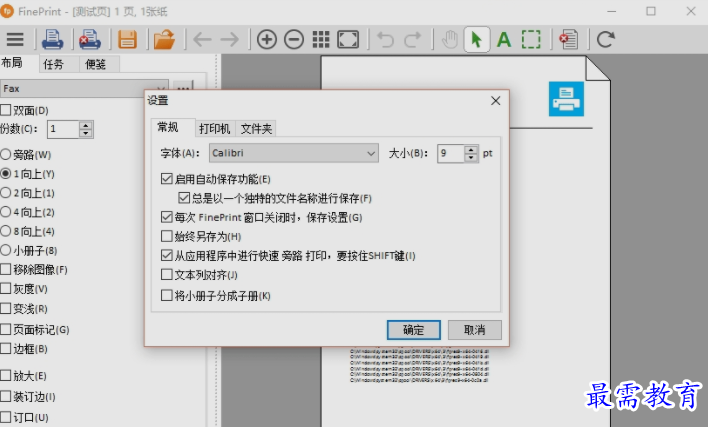Image resolution: width=708 pixels, height=427 pixels.
Task: Click the redo arrow icon
Action: pyautogui.click(x=412, y=40)
